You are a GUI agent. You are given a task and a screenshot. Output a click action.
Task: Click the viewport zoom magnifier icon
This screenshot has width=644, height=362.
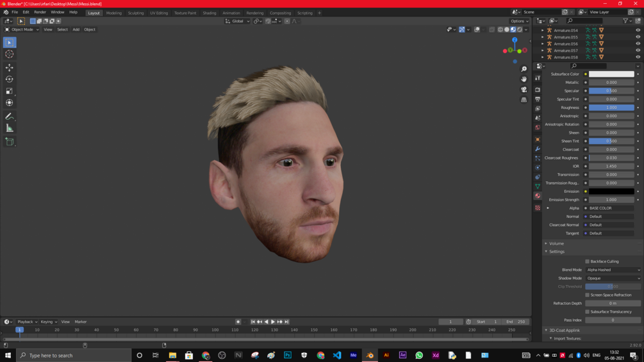tap(524, 69)
